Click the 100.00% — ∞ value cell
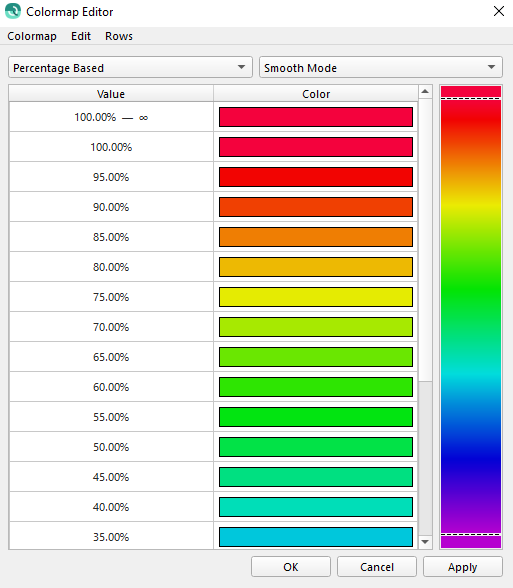Image resolution: width=513 pixels, height=588 pixels. (111, 117)
